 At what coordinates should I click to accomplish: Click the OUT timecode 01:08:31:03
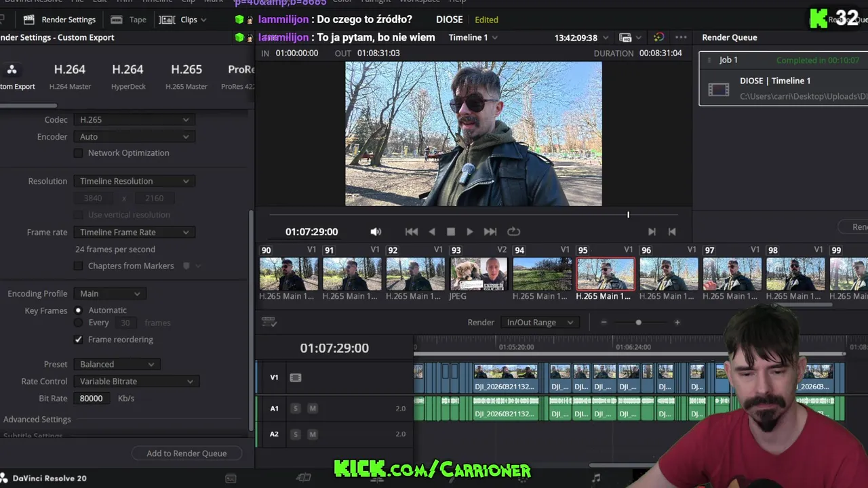(x=378, y=53)
